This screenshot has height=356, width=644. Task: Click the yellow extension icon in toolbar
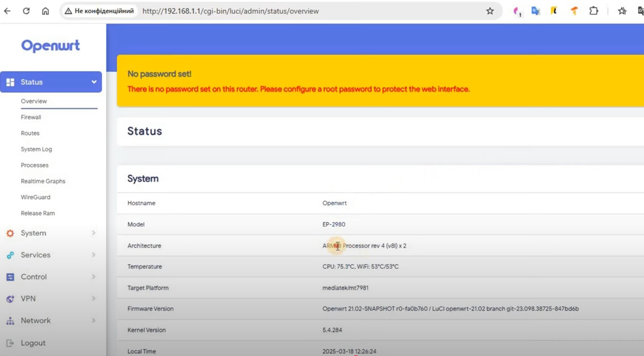[x=554, y=11]
